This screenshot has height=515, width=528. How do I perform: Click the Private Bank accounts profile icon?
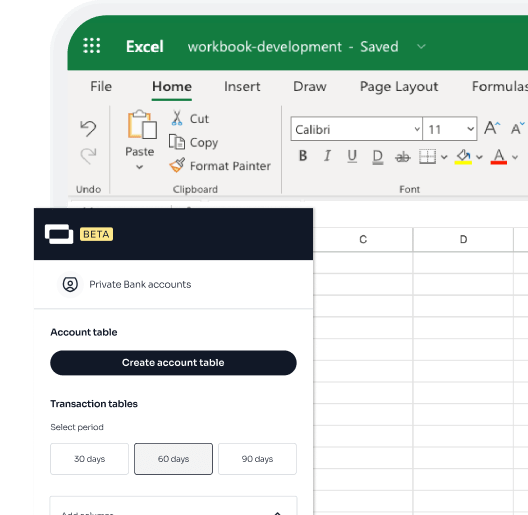pyautogui.click(x=70, y=284)
